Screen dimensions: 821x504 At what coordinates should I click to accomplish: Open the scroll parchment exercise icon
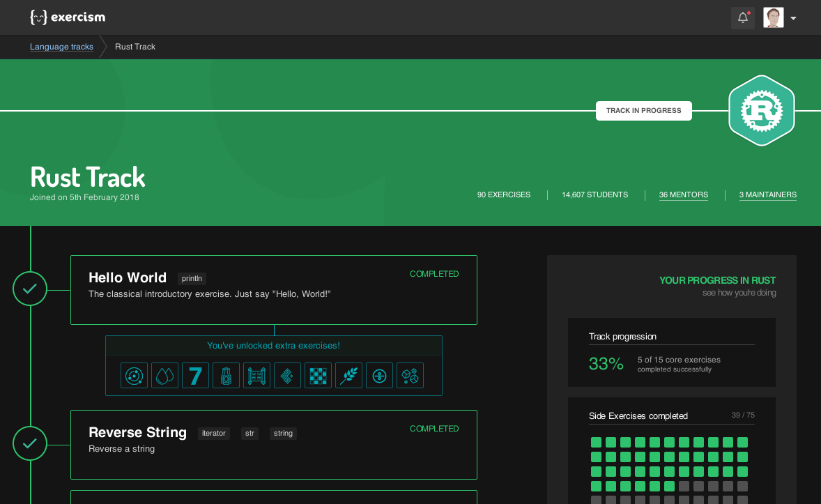[256, 376]
